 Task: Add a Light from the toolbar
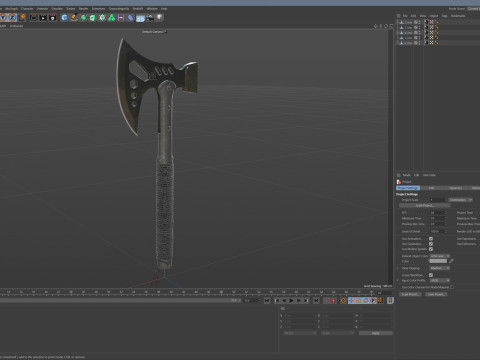point(160,17)
